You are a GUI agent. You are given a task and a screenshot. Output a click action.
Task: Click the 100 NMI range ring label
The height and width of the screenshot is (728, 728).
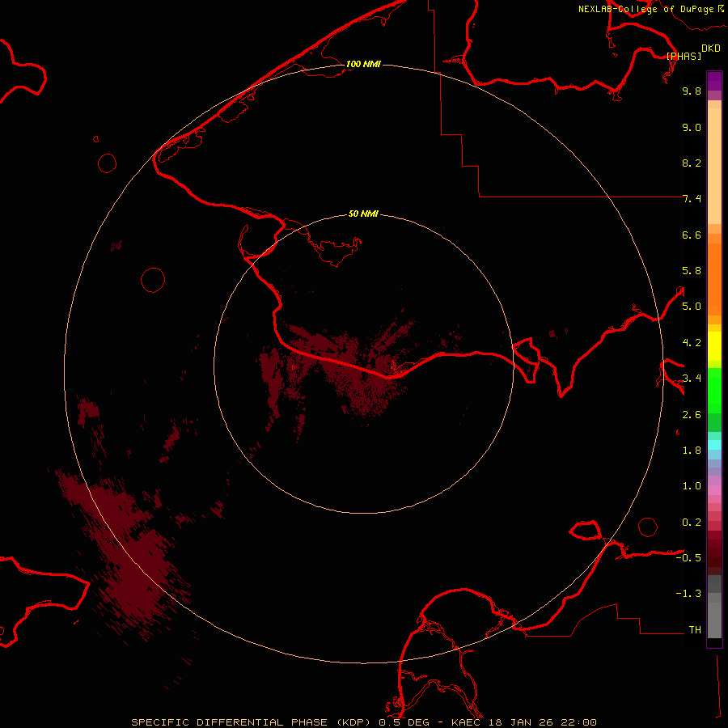pos(363,64)
